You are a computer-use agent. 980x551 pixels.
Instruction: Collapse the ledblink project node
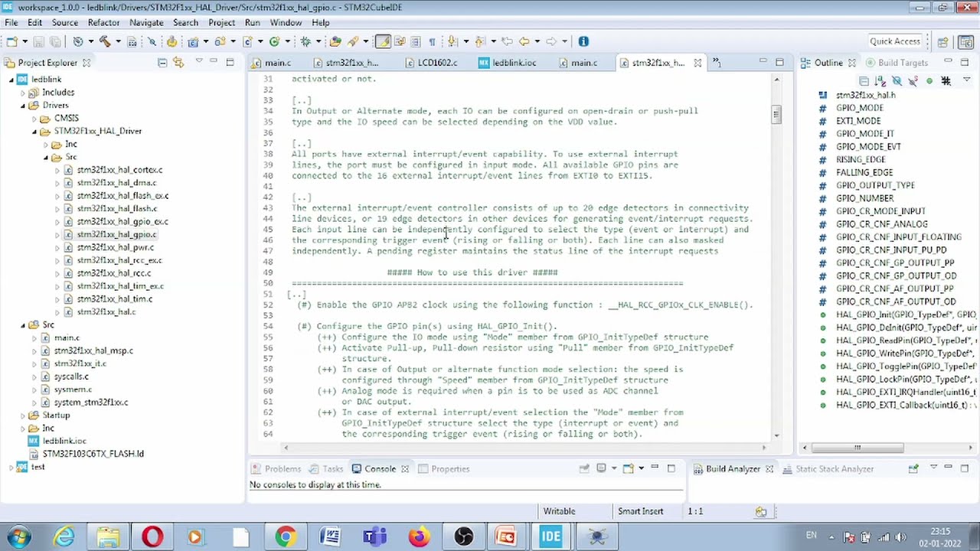coord(11,80)
